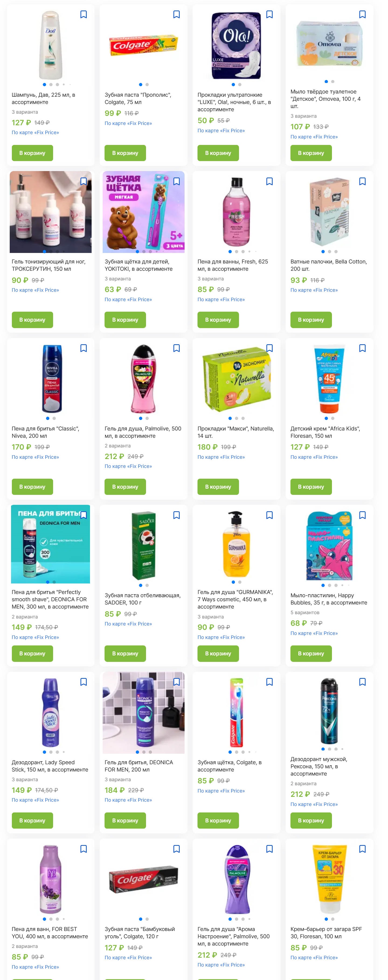Save Rexona men's deodorant to favorites

pyautogui.click(x=362, y=682)
